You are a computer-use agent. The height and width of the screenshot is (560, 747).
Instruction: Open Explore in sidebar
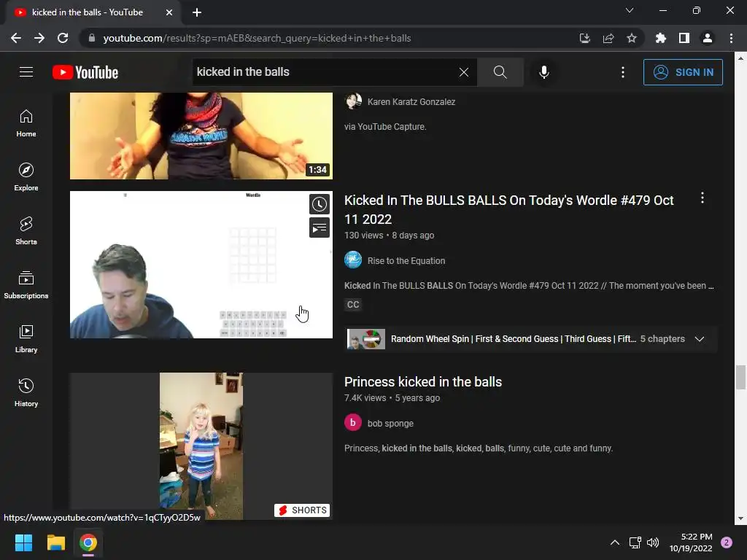pyautogui.click(x=26, y=177)
